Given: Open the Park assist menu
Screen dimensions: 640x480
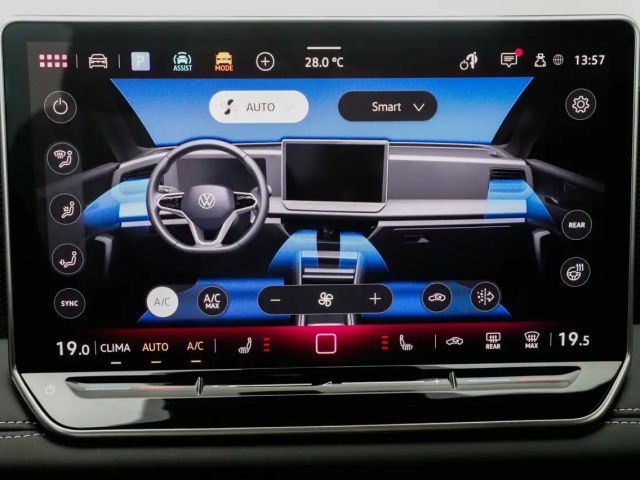Looking at the screenshot, I should pyautogui.click(x=140, y=61).
